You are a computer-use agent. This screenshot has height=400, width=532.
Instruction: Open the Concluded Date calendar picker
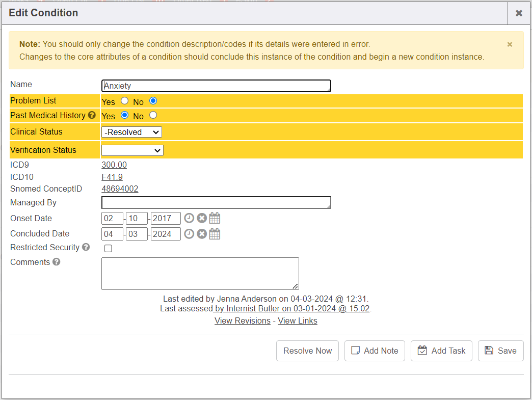(215, 234)
